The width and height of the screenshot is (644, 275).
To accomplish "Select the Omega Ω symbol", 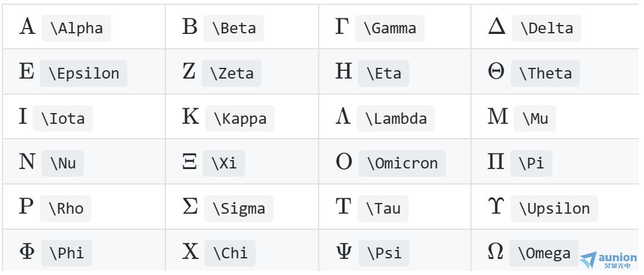I will 495,251.
